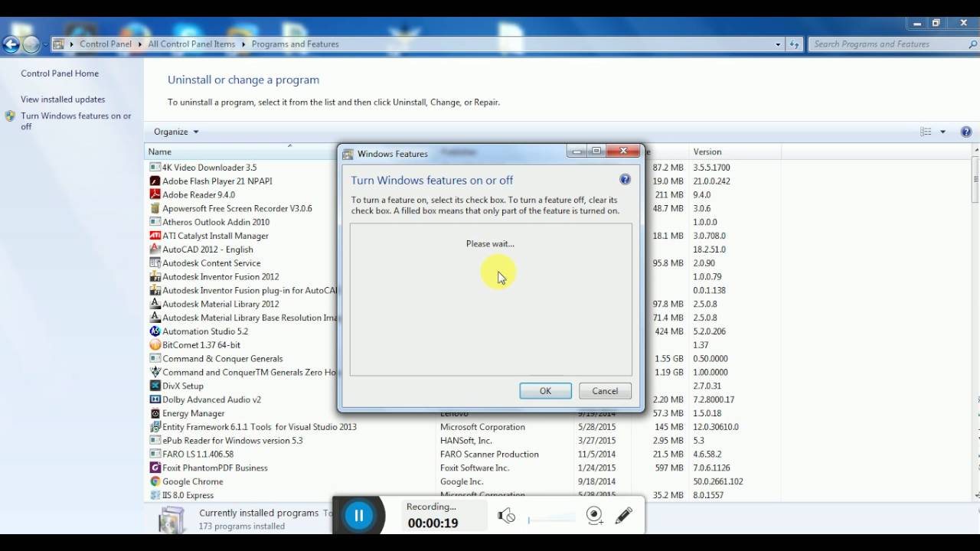Select 4K Video Downloader 3.5 icon
Viewport: 980px width, 551px height.
tap(155, 168)
